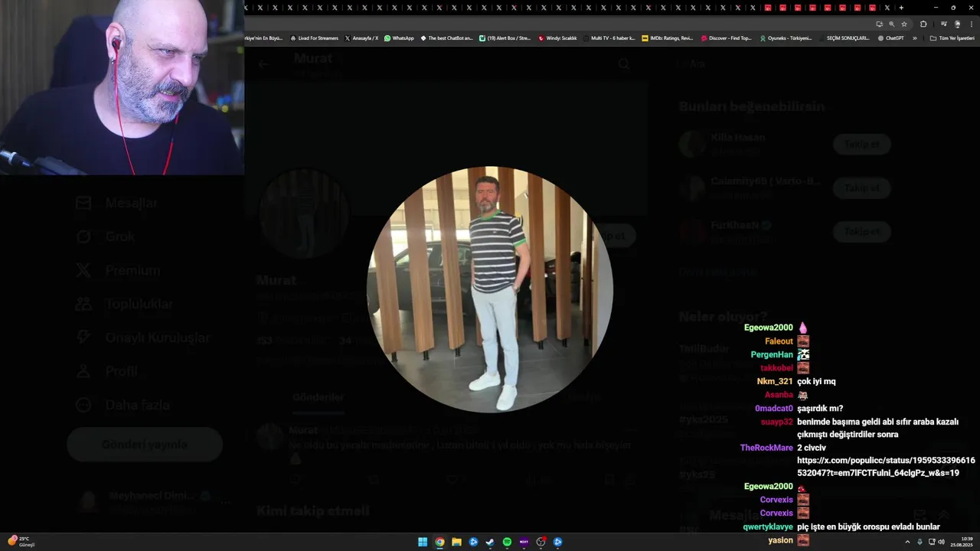Open the WhatsApp bookmark
Viewport: 980px width, 551px height.
399,37
